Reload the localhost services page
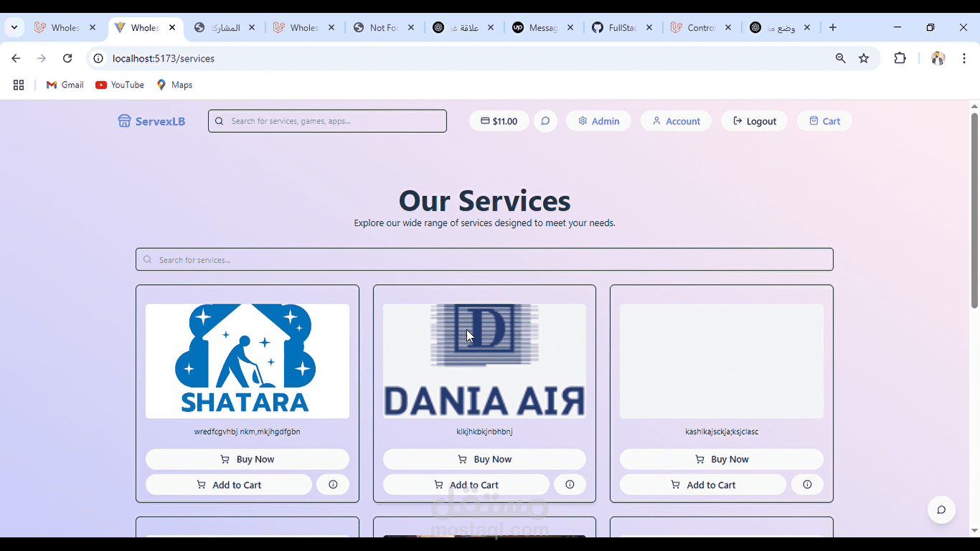The height and width of the screenshot is (551, 980). 67,58
